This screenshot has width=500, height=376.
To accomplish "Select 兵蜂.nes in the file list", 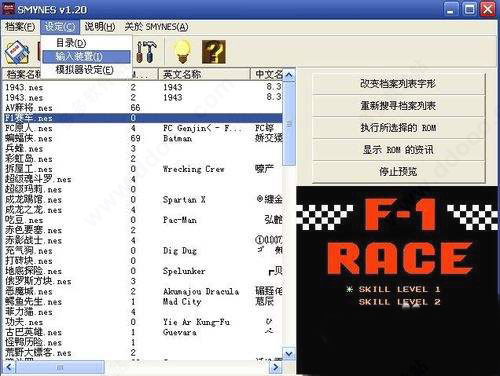I will [x=24, y=149].
